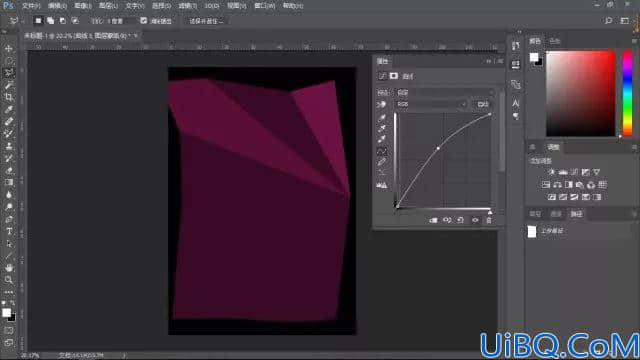The width and height of the screenshot is (640, 360).
Task: Select the Dodge tool
Action: click(9, 207)
